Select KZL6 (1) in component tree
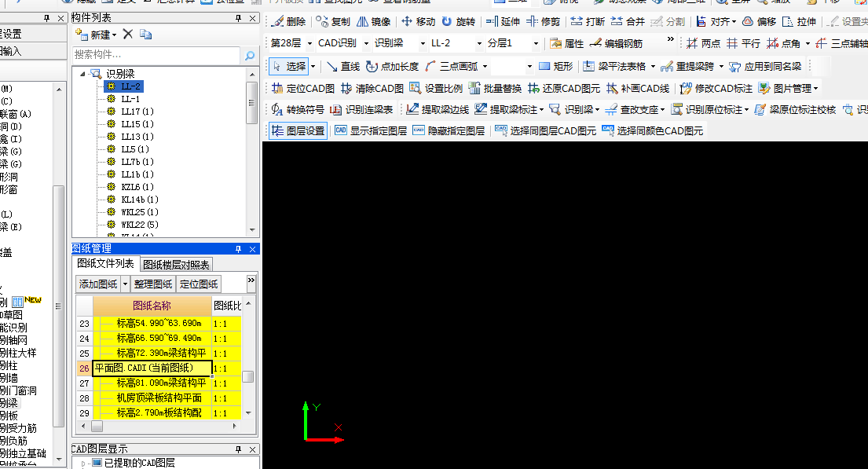 (137, 187)
